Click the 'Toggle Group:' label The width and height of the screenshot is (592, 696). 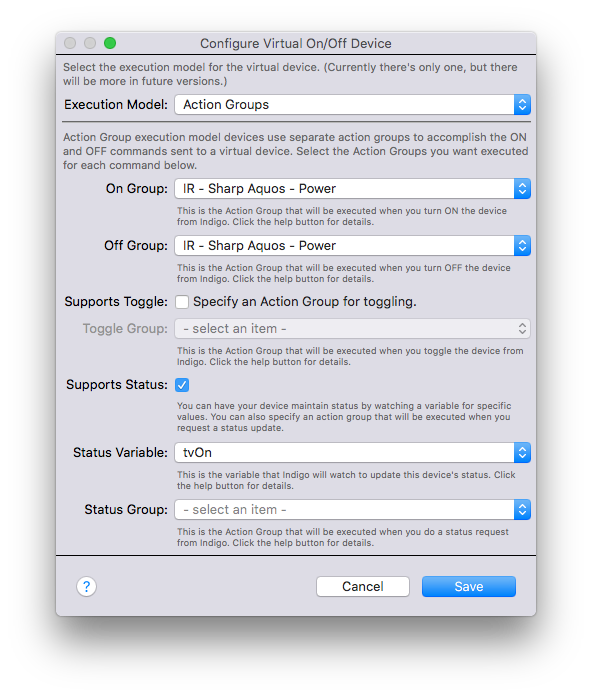[x=125, y=328]
